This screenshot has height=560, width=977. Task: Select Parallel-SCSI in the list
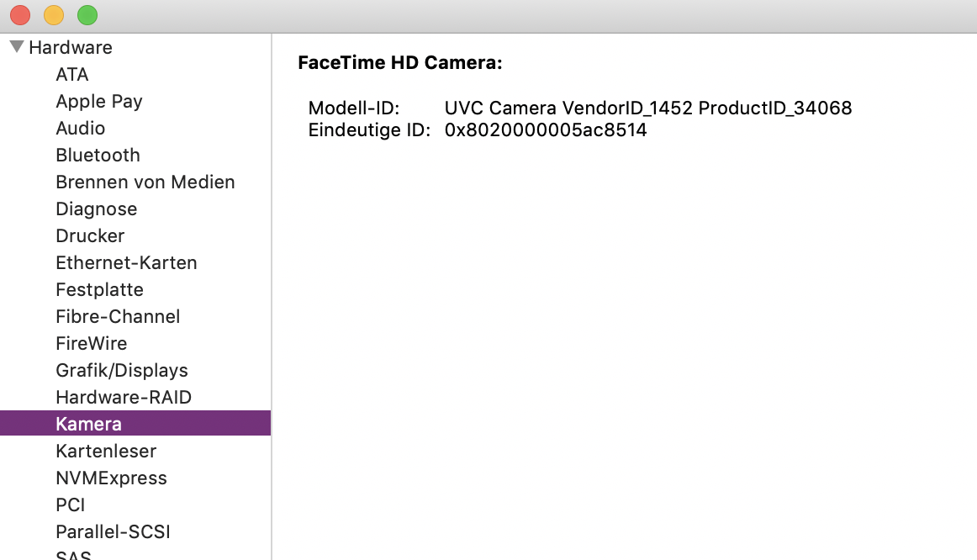(x=113, y=531)
